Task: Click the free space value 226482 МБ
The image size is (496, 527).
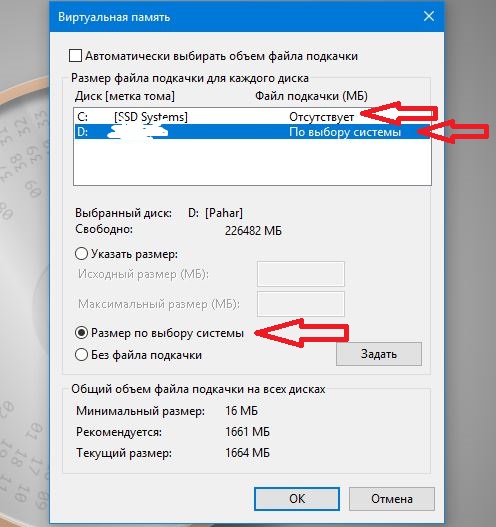Action: tap(253, 231)
